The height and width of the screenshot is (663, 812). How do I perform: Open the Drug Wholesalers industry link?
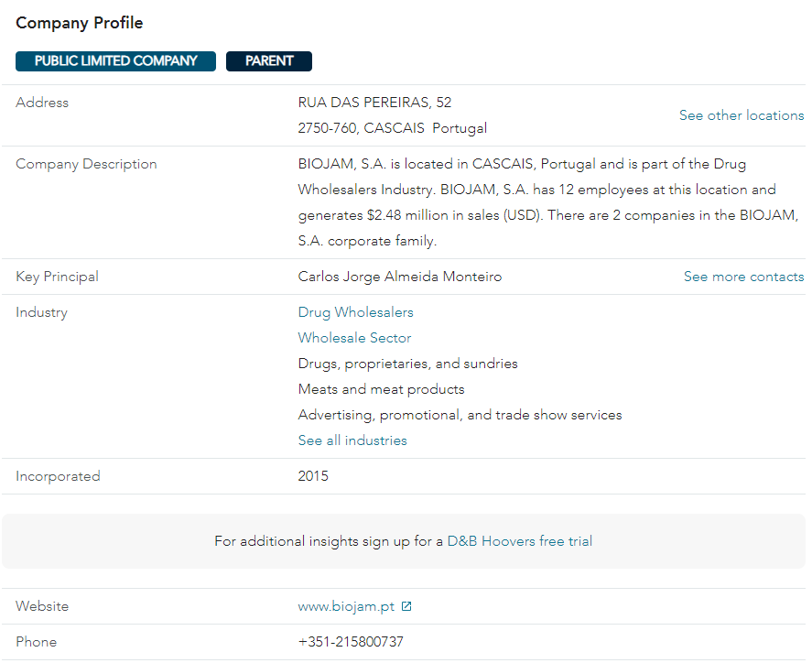click(x=356, y=312)
